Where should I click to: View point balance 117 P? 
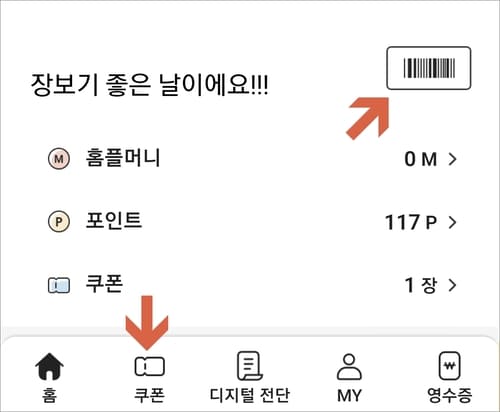pos(411,222)
